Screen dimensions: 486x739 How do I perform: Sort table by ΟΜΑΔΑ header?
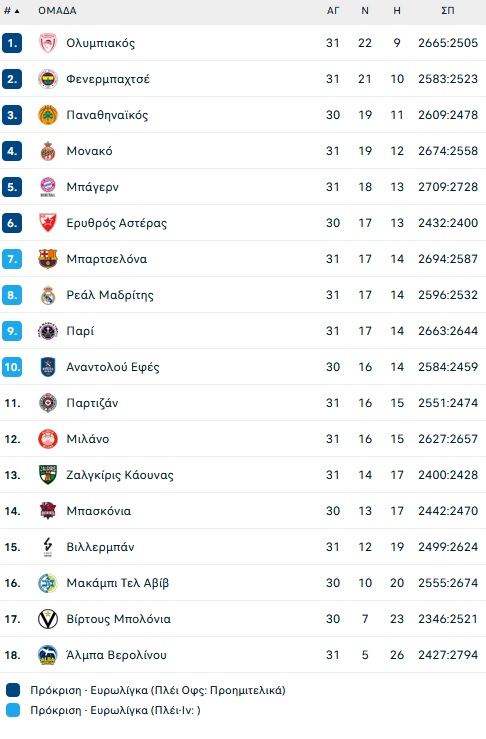point(57,10)
